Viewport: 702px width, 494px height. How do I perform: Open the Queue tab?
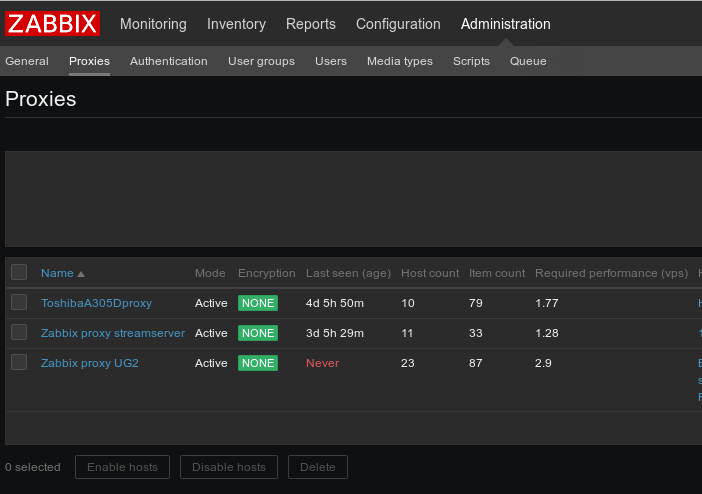(x=528, y=61)
